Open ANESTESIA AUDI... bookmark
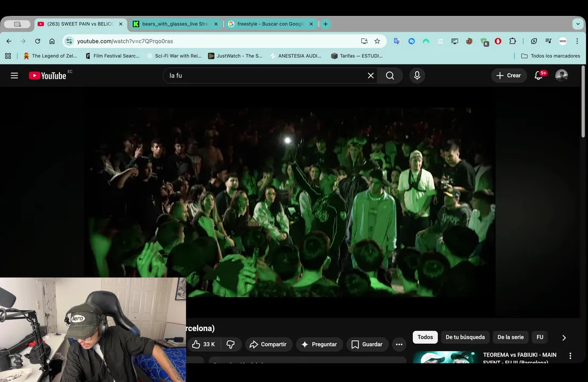This screenshot has width=588, height=382. tap(295, 56)
